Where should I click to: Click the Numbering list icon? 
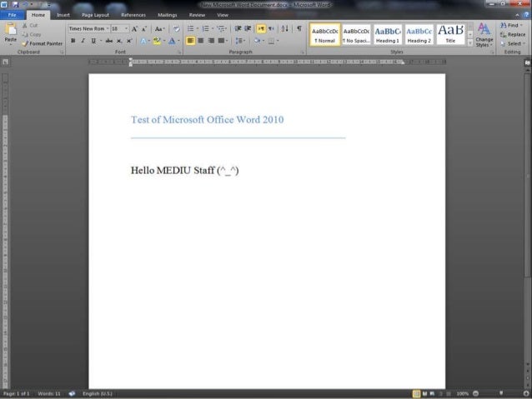click(x=206, y=29)
